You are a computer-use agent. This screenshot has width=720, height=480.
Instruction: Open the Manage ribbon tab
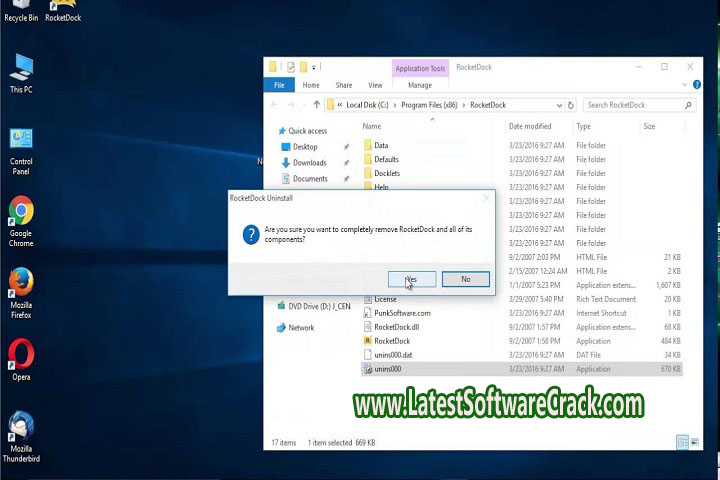point(420,85)
